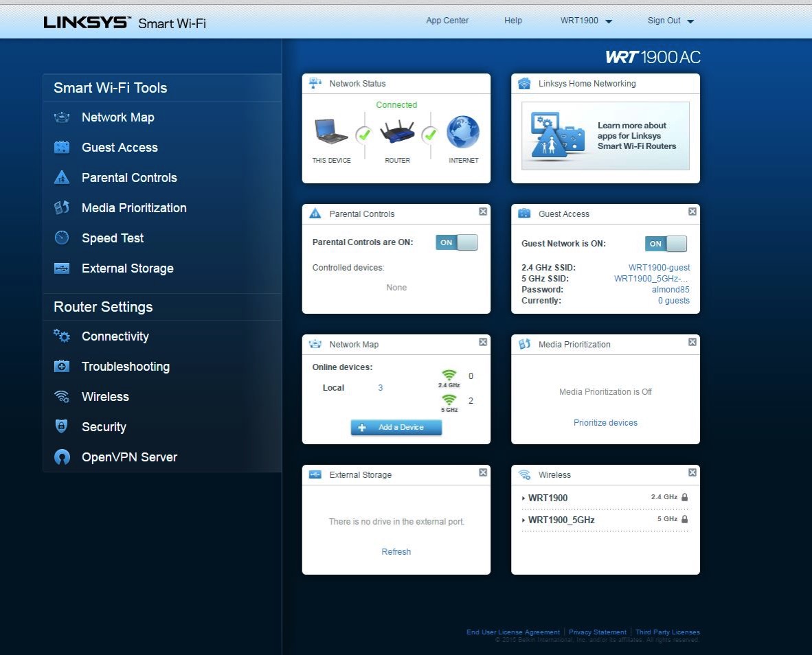
Task: Close the External Storage widget
Action: click(x=483, y=472)
